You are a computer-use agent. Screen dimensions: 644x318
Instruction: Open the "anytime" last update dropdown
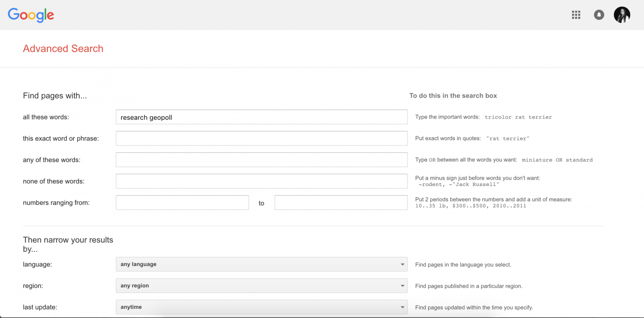point(261,307)
